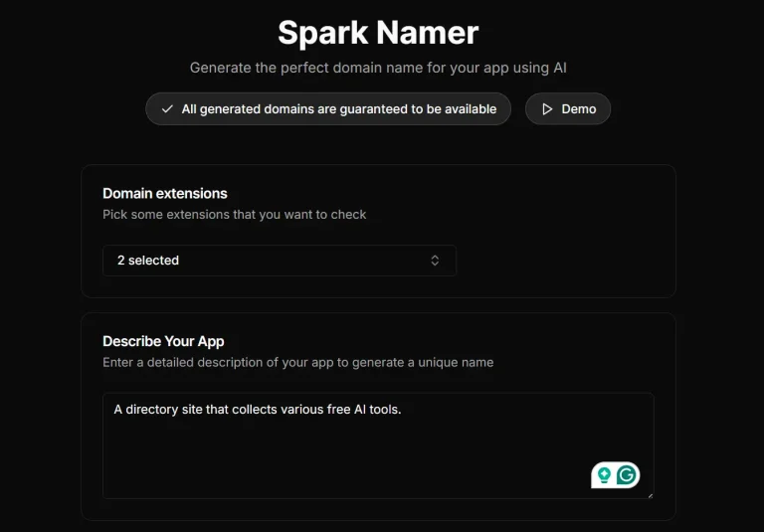Open the "2 selected" extensions dropdown

[279, 261]
